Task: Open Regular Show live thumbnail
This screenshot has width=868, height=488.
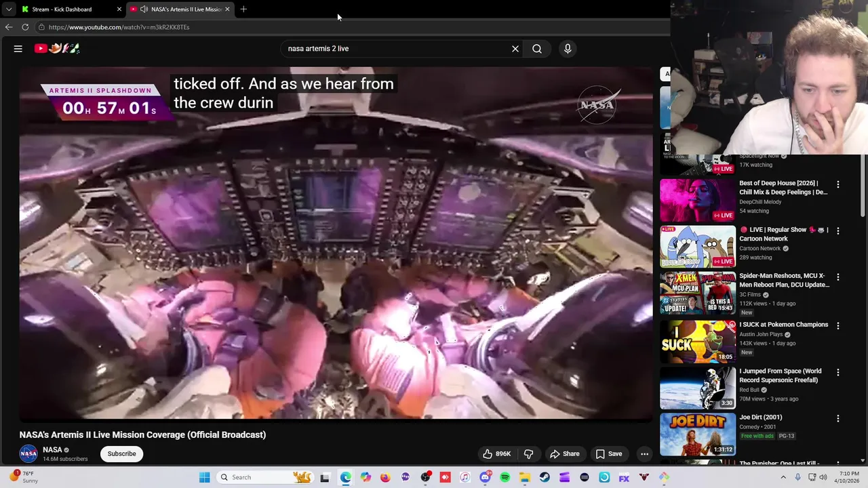Action: pyautogui.click(x=698, y=247)
